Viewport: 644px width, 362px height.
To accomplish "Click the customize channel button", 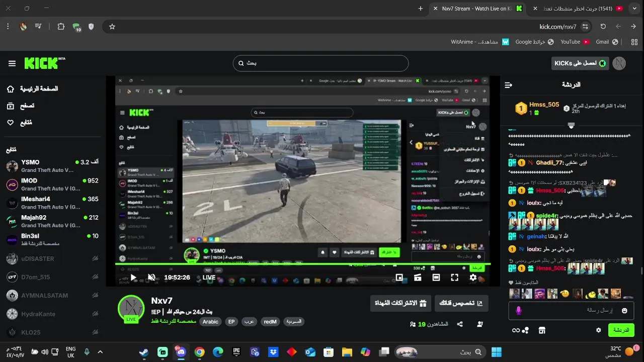I will [461, 303].
